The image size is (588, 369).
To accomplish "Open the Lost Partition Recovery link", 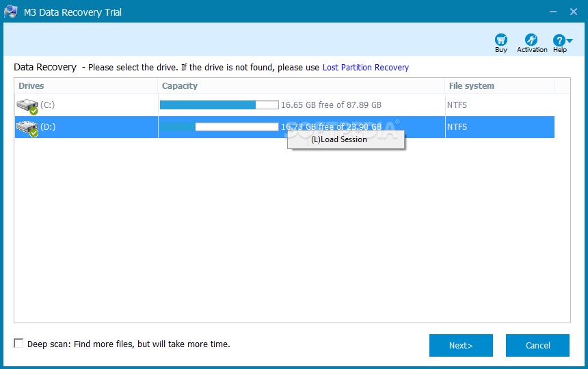I will point(366,68).
